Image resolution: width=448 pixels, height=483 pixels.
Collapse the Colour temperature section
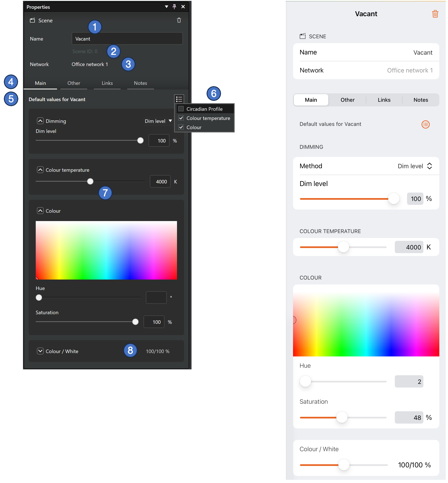pos(40,170)
